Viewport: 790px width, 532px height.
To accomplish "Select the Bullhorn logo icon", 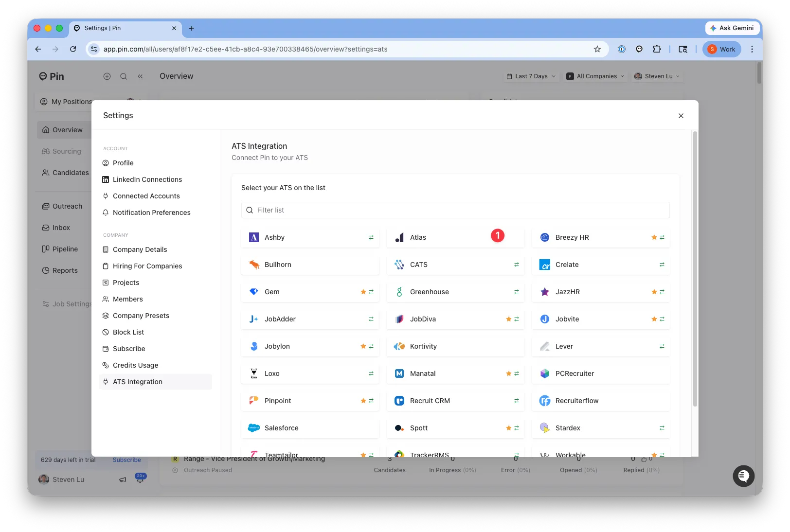I will point(254,265).
